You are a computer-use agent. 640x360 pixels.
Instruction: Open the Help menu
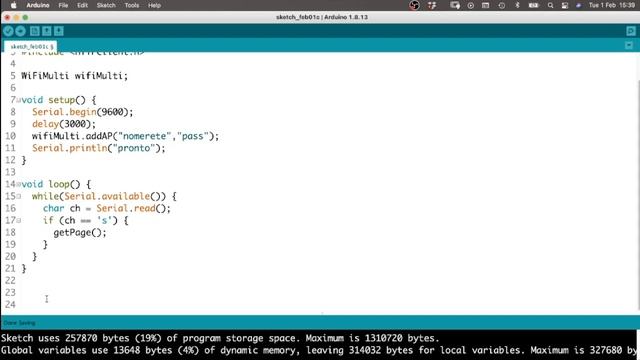(x=154, y=5)
